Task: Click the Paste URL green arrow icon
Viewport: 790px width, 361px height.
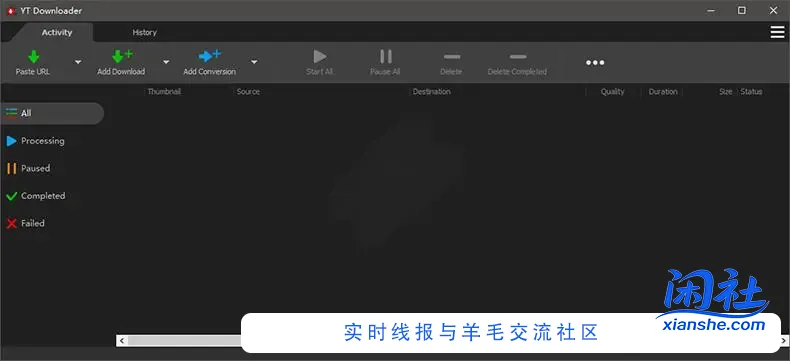Action: tap(33, 56)
